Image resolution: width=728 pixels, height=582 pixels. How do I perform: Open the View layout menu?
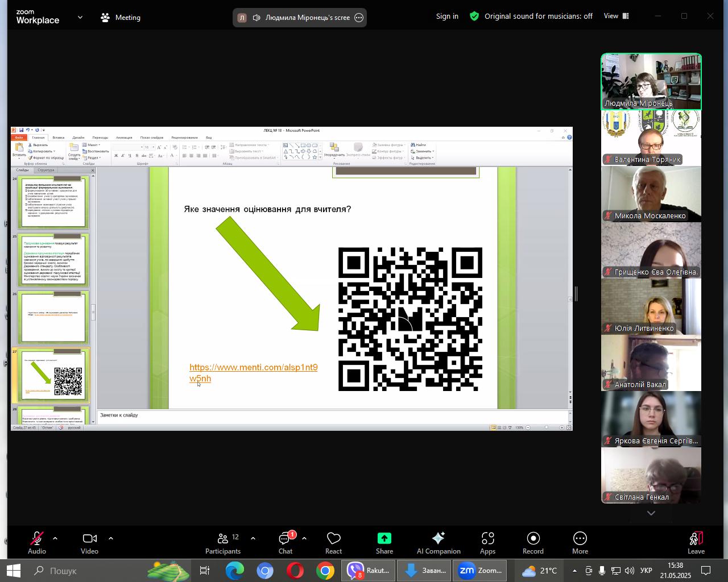(617, 16)
